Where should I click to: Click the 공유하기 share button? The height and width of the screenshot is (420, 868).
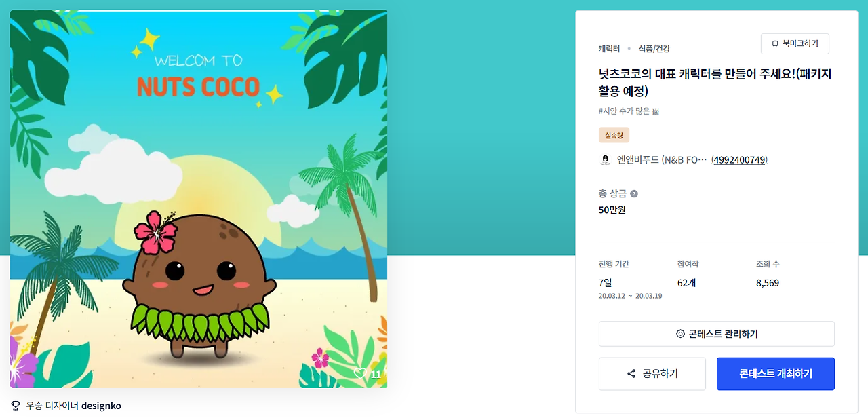[x=652, y=374]
